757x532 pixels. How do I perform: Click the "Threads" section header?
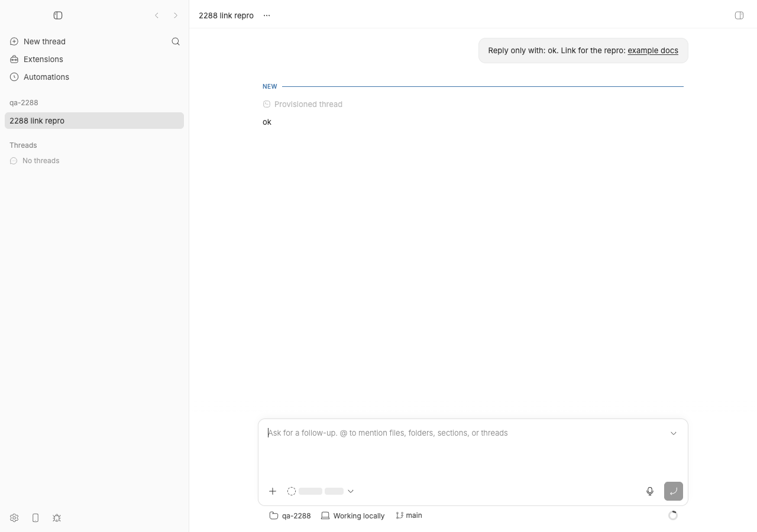pyautogui.click(x=23, y=145)
